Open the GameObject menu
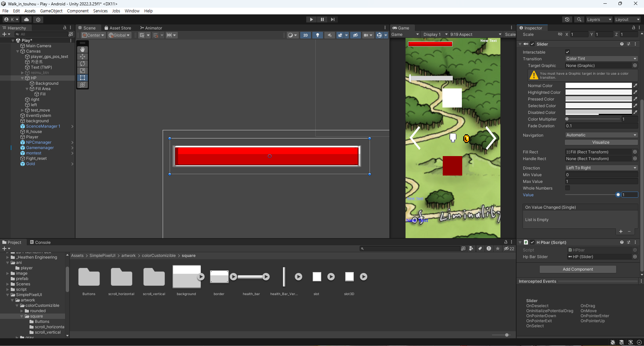 [x=51, y=11]
